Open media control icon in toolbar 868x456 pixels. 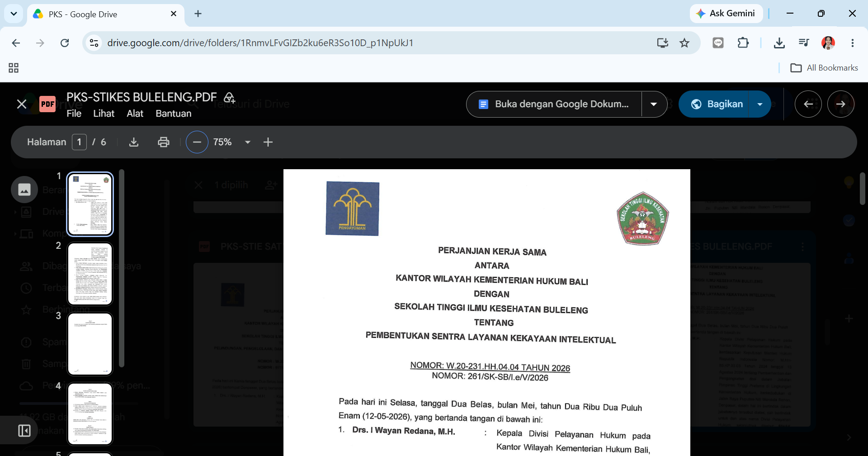pos(804,43)
